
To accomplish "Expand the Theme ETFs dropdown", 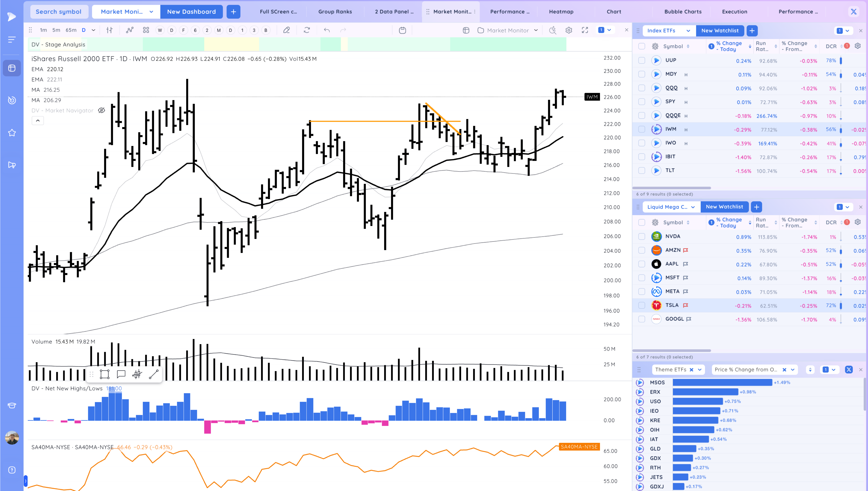I will [700, 370].
